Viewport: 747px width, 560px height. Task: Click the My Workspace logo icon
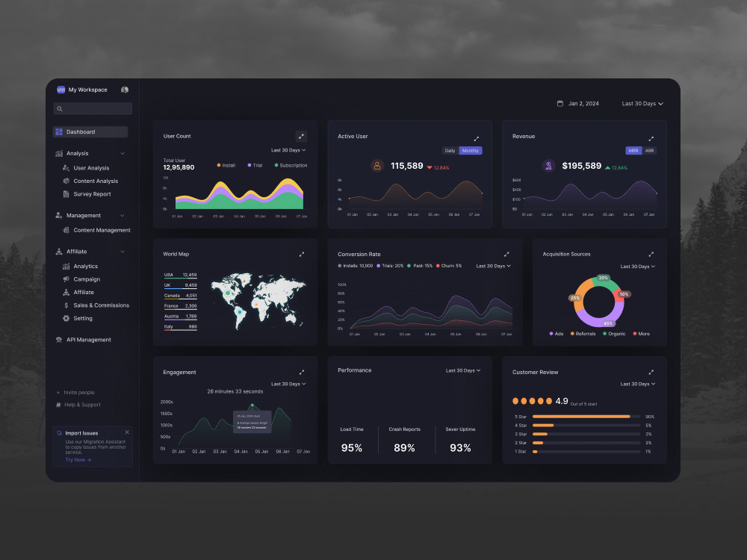(61, 90)
